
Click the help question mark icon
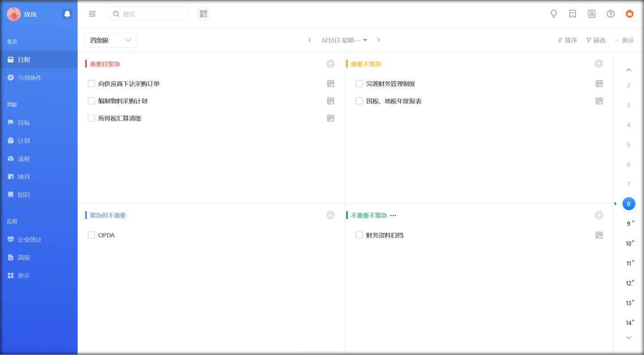[x=610, y=14]
